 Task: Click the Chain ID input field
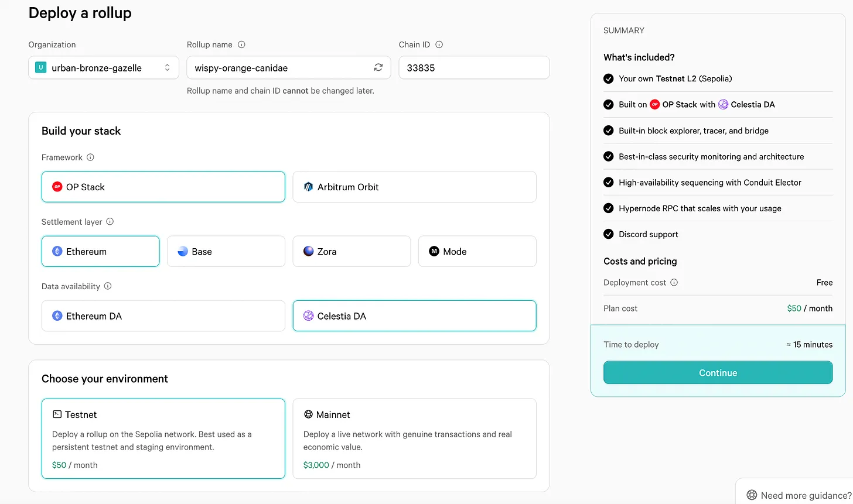pos(474,67)
